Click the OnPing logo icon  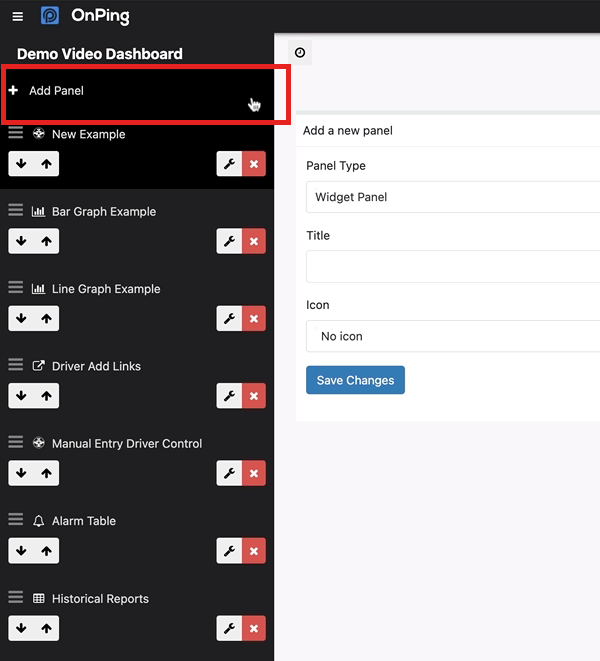[x=50, y=16]
